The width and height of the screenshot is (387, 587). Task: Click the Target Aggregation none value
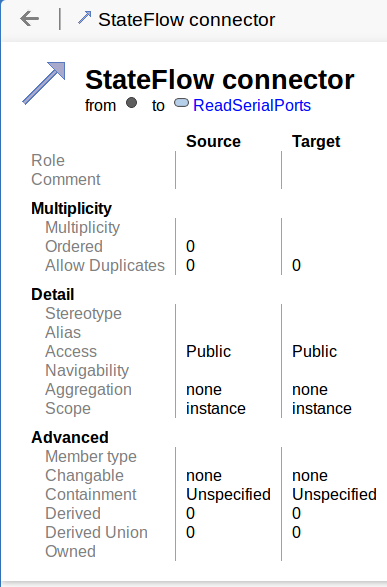[x=310, y=390]
